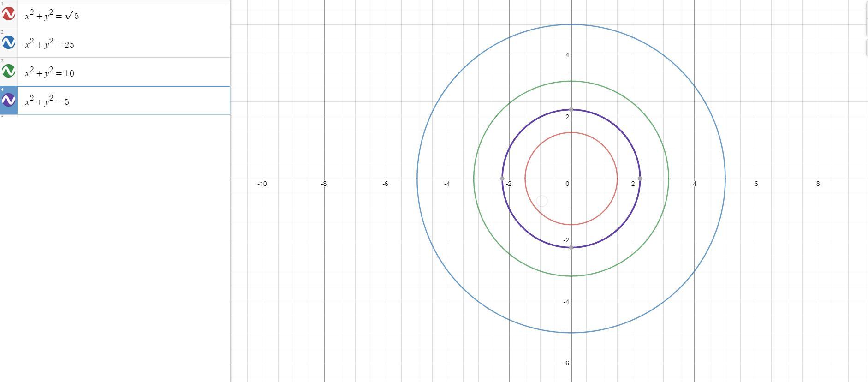
Task: Click the -6 label on the y-axis
Action: (x=566, y=364)
